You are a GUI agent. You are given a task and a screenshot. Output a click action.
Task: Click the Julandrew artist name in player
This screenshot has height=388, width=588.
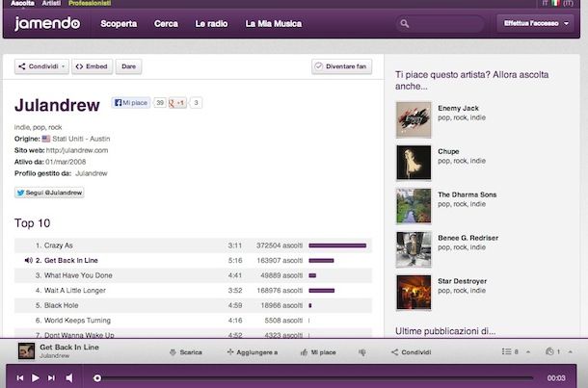(54, 356)
